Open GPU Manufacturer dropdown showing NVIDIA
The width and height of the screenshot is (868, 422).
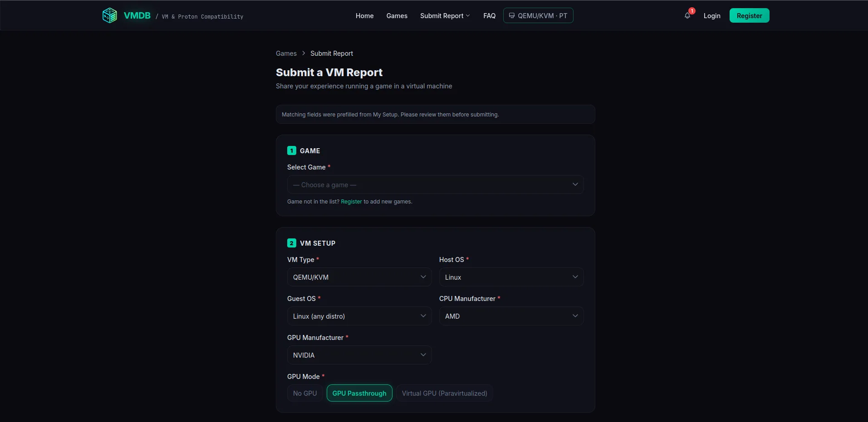359,355
